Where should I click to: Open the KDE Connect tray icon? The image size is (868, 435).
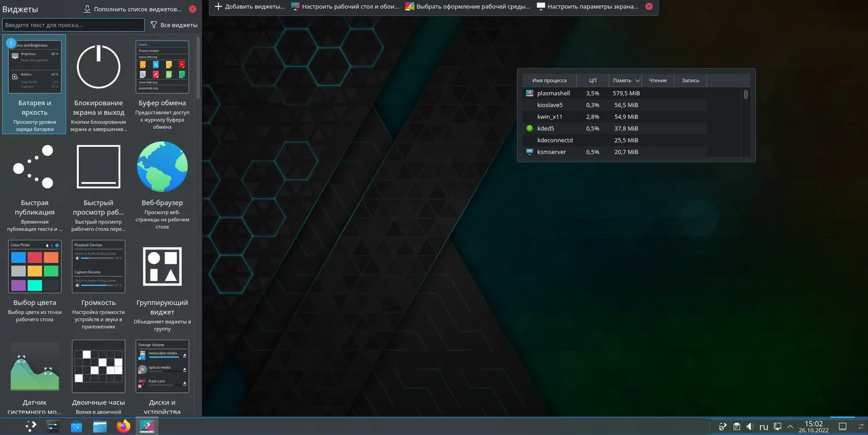723,427
